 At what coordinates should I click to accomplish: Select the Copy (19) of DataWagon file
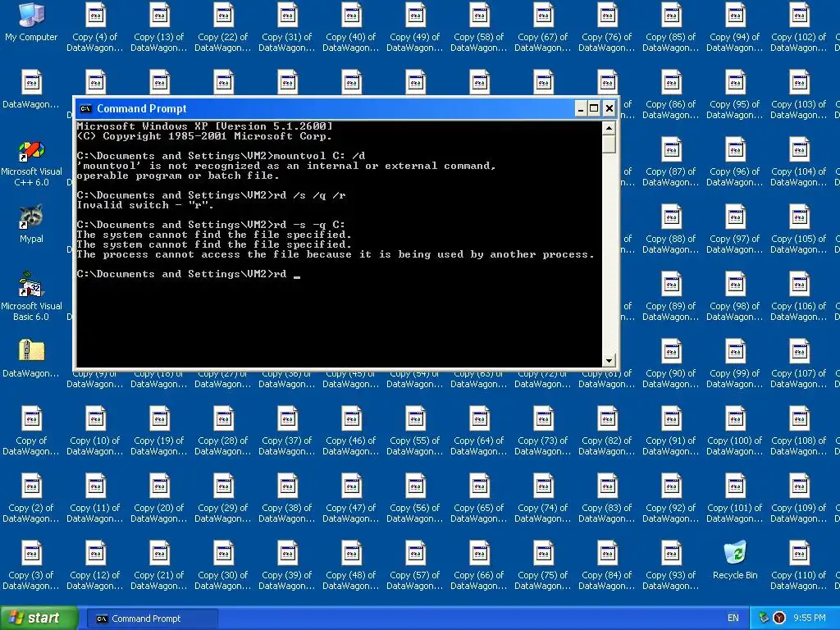coord(159,430)
